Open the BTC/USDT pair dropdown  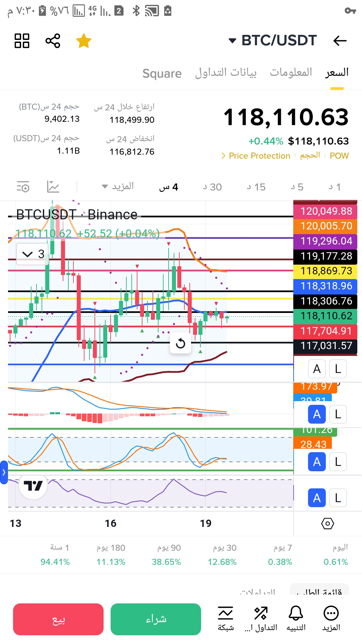[x=273, y=41]
